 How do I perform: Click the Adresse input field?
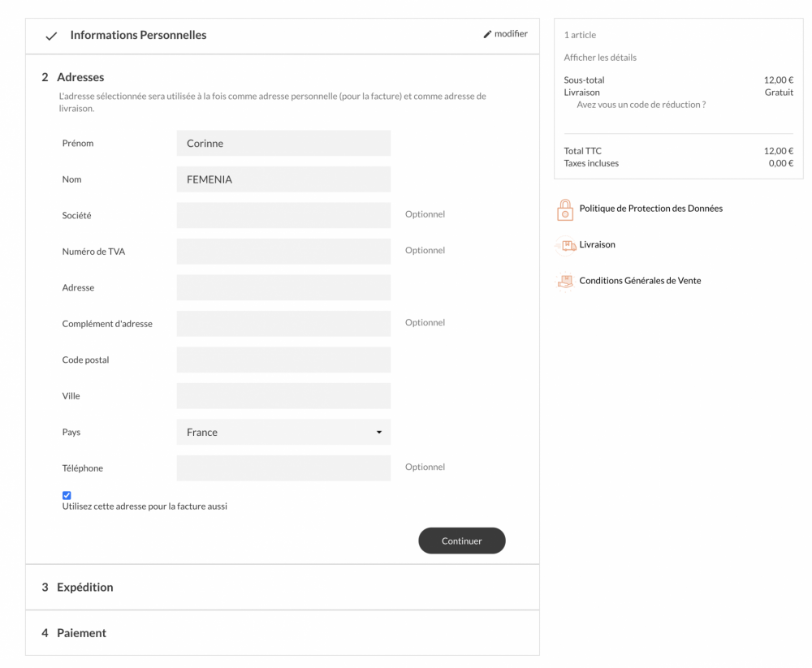click(283, 287)
